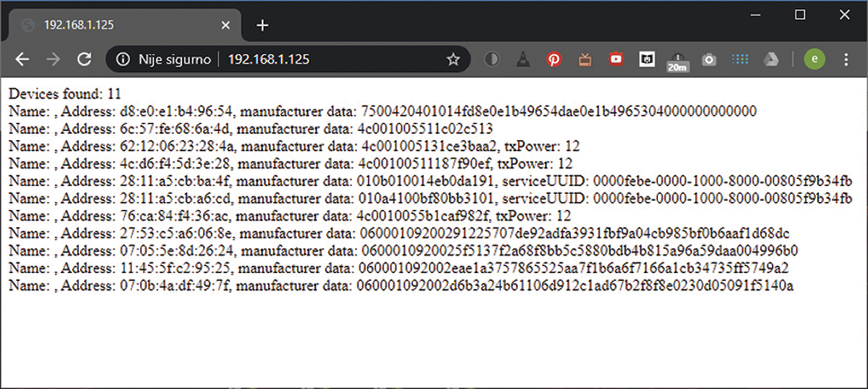868x389 pixels.
Task: Go back to the previous page
Action: pyautogui.click(x=22, y=59)
